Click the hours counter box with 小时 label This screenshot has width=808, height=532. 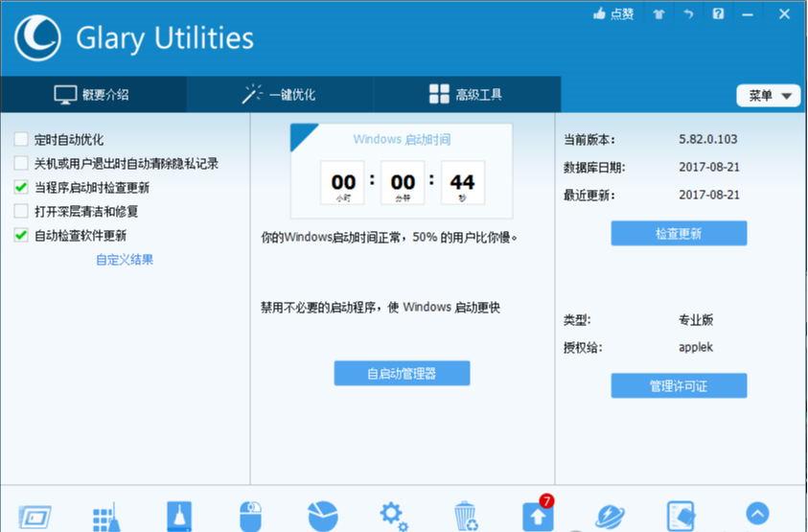point(343,183)
